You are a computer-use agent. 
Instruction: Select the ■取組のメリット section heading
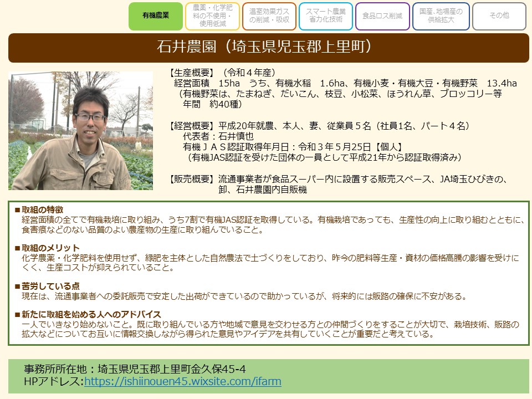pos(47,248)
